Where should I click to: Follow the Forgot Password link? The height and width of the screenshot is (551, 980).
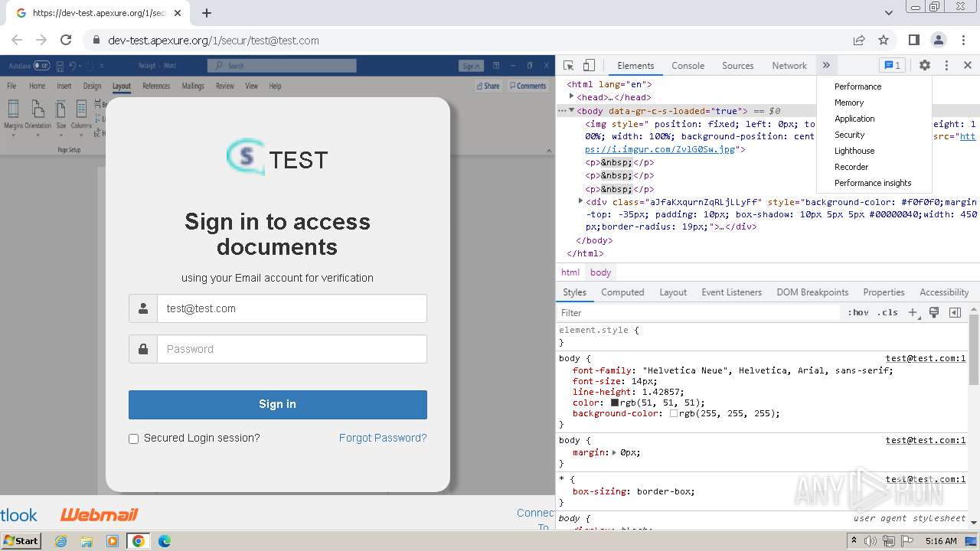click(383, 438)
